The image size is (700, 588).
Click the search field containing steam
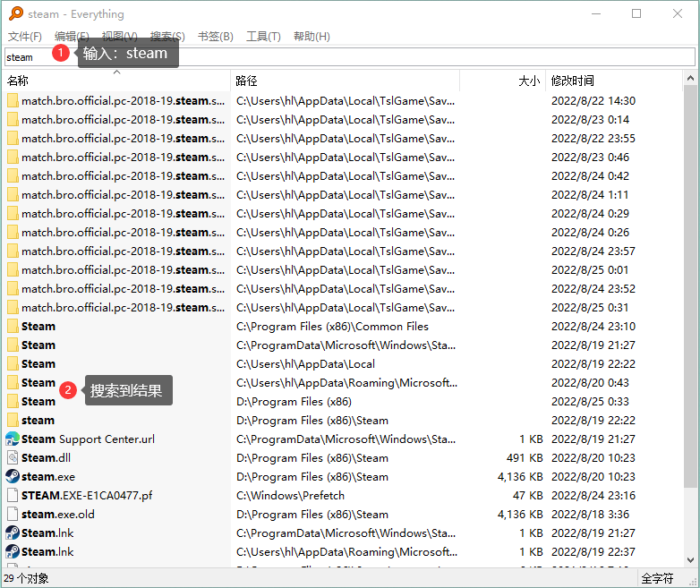350,57
